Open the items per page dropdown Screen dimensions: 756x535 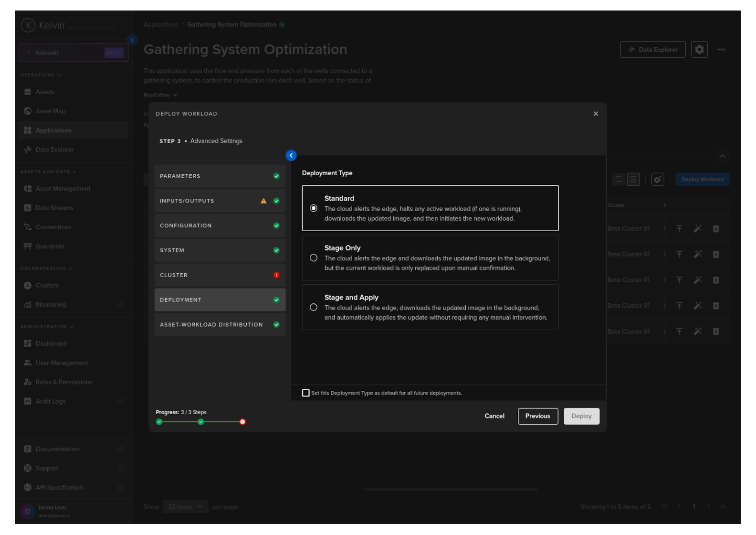coord(184,507)
